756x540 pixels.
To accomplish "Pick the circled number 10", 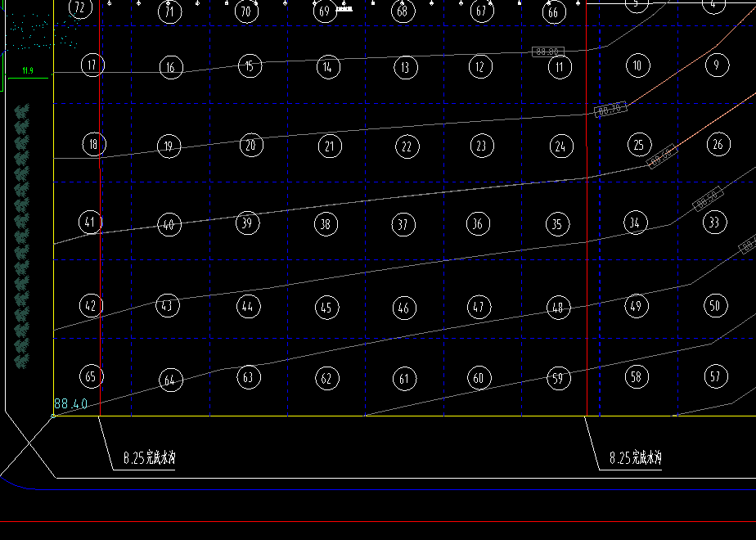I will (637, 65).
